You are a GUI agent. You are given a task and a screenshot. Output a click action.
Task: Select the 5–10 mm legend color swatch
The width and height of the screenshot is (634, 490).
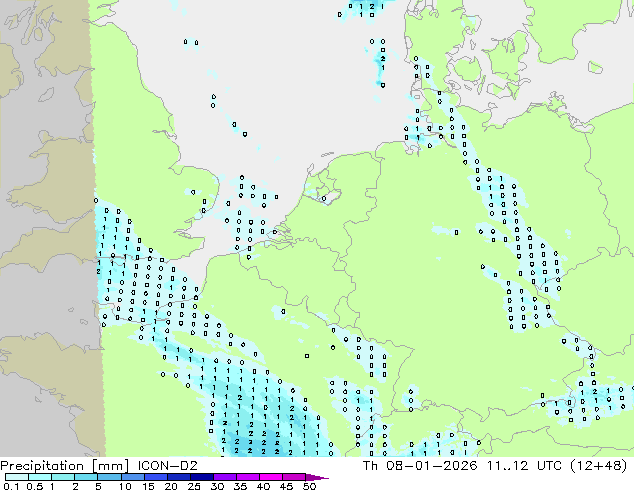[109, 477]
